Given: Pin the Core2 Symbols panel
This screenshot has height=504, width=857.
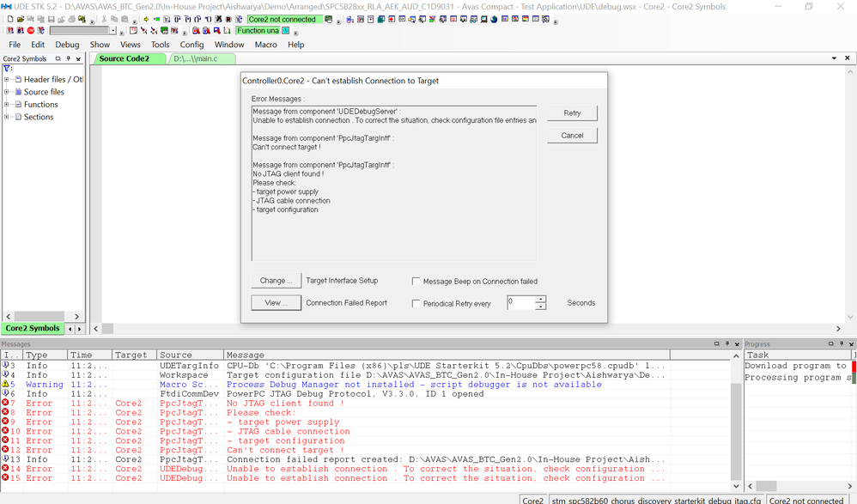Looking at the screenshot, I should point(69,58).
